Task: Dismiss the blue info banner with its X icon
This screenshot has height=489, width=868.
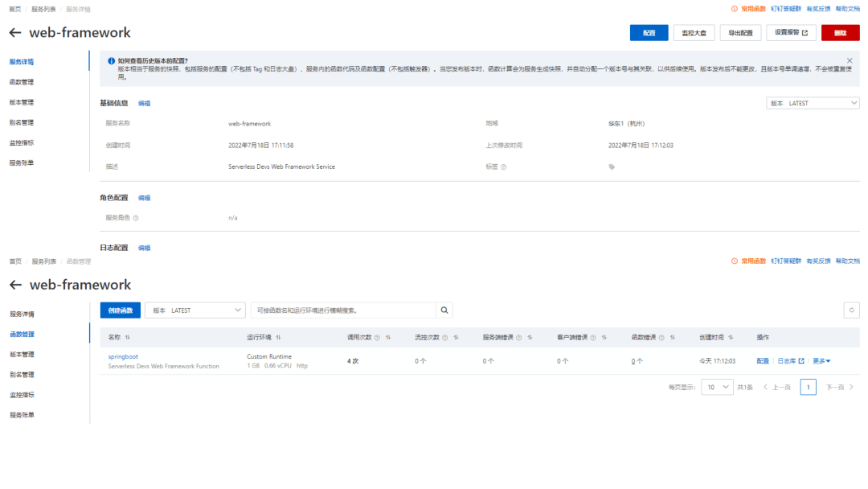Action: [850, 60]
